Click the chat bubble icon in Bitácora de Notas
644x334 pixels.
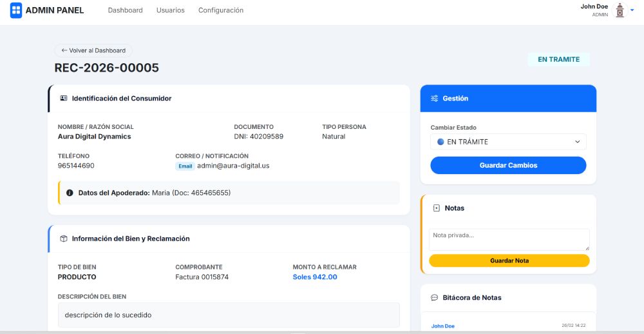coord(434,297)
